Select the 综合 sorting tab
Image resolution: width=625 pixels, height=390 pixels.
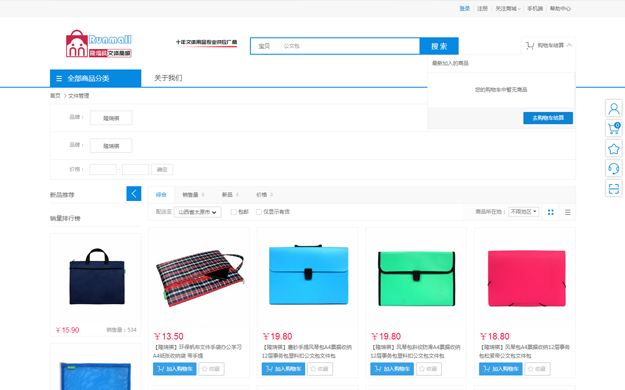(x=161, y=195)
